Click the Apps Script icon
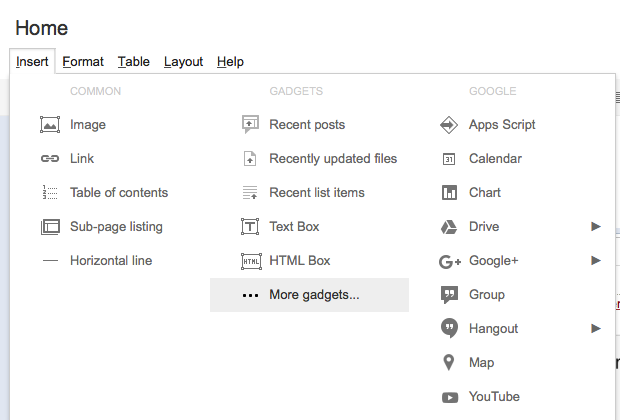The height and width of the screenshot is (420, 620). click(450, 125)
